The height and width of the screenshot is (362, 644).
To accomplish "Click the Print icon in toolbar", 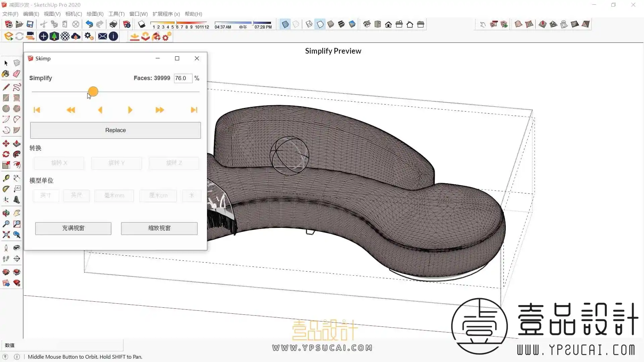I will 113,24.
